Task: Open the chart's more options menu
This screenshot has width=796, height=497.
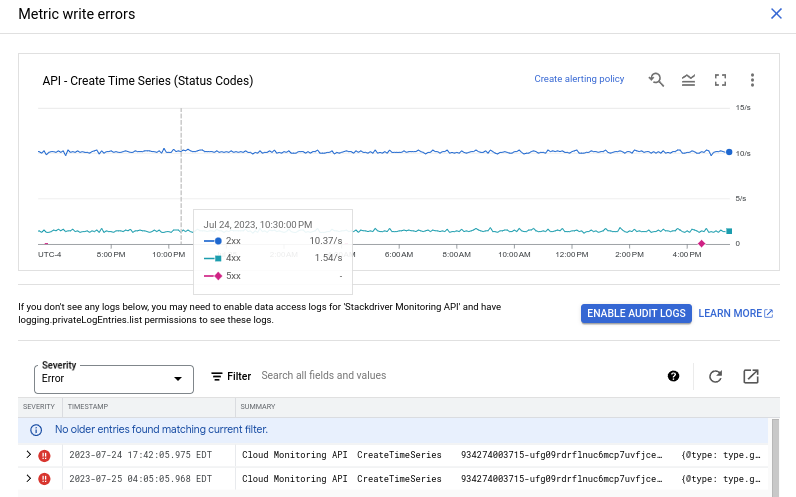Action: click(x=752, y=80)
